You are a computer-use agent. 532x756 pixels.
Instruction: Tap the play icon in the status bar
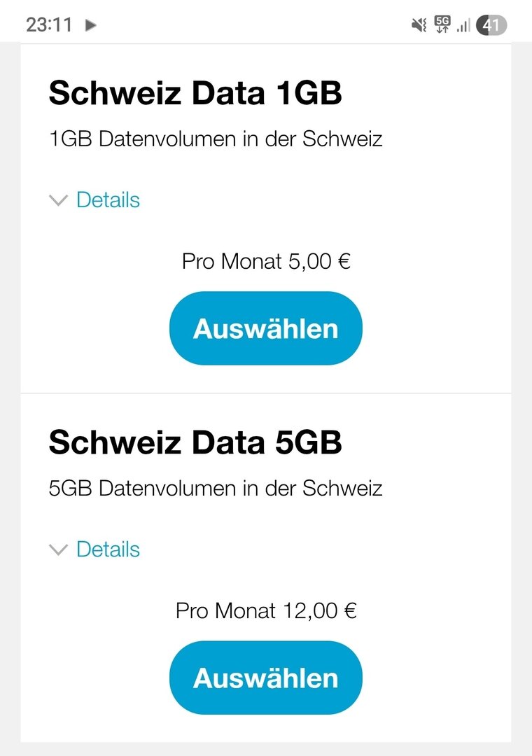90,25
